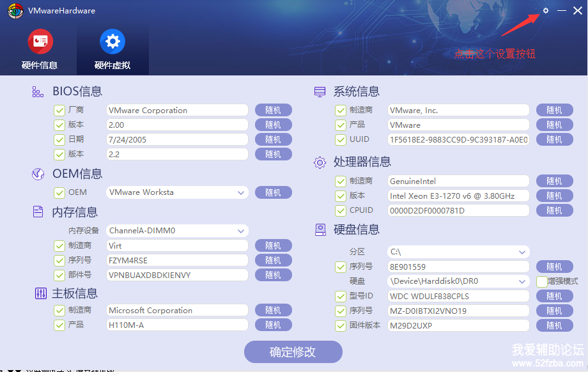This screenshot has width=588, height=372.
Task: Randomize the motherboard 产品 H110M-A value
Action: 274,325
